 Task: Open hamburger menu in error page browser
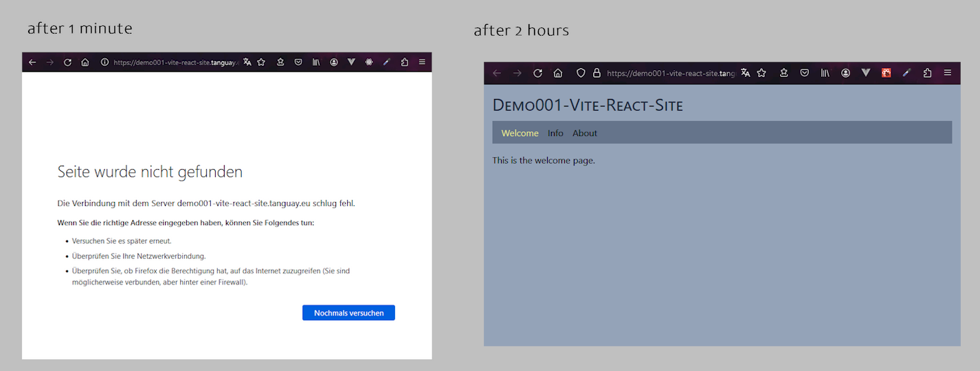(422, 63)
